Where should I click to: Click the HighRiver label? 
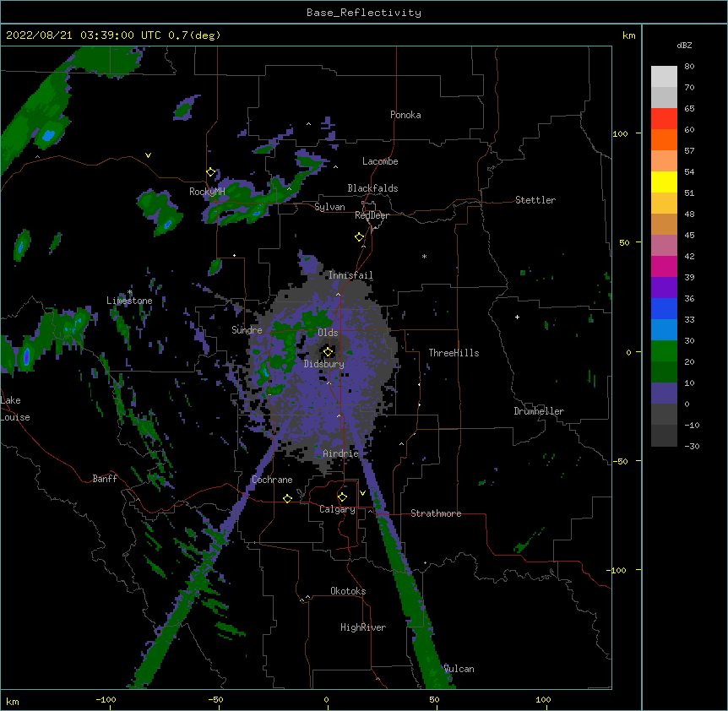(363, 627)
